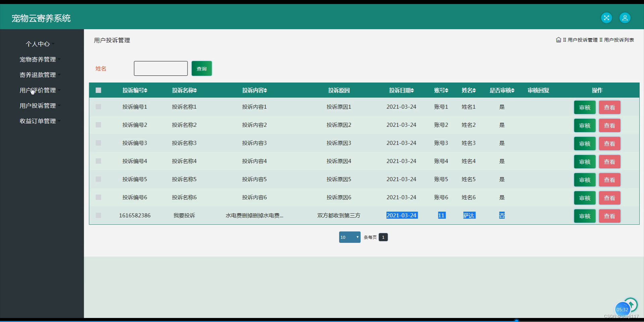
Task: Click 审核 button for 投诉编号2
Action: coord(585,125)
